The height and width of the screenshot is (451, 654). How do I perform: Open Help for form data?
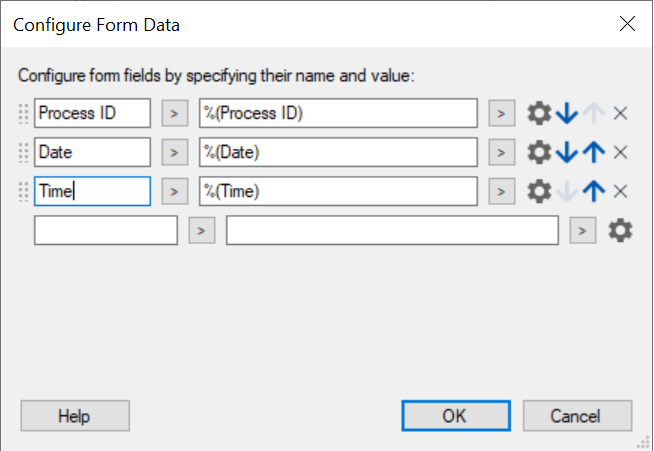point(75,416)
